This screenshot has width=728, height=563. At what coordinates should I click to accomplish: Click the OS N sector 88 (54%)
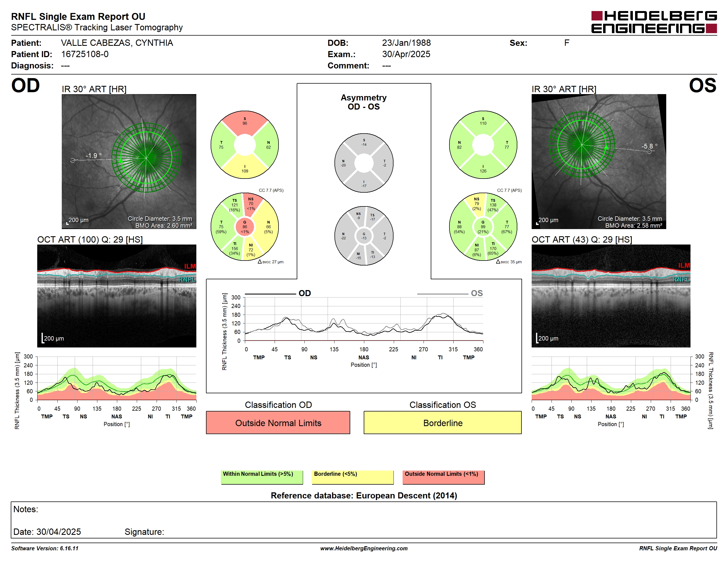tap(459, 227)
